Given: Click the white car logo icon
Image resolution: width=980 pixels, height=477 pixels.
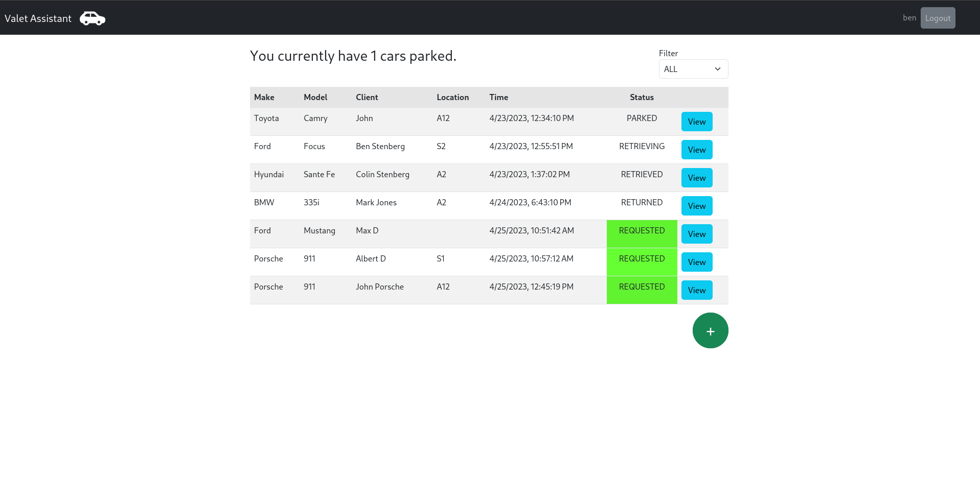Looking at the screenshot, I should tap(93, 18).
